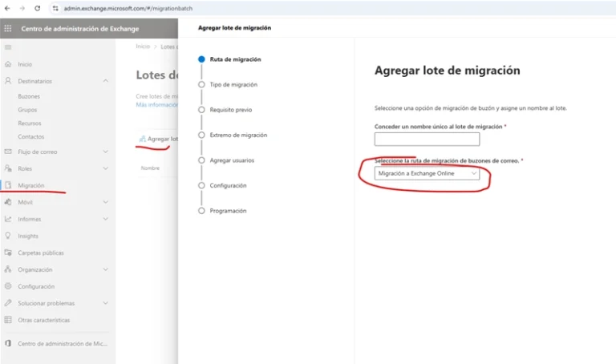Expand the Organización chevron

tap(105, 269)
